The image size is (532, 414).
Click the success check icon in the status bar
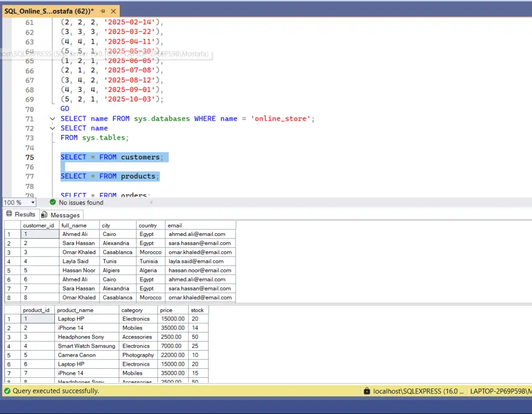(x=6, y=391)
